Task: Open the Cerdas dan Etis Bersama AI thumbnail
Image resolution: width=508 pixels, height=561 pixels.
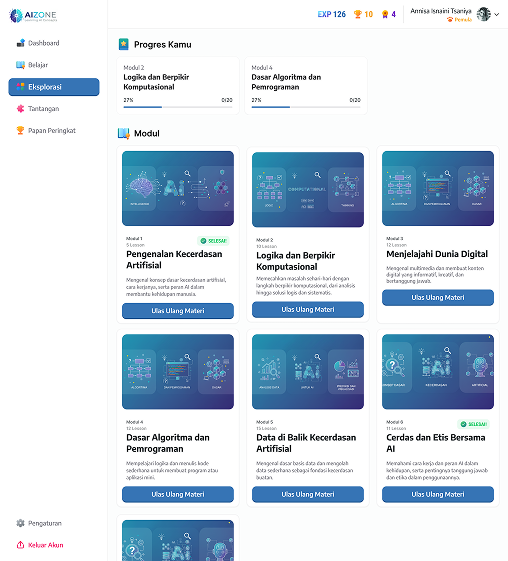Action: (x=438, y=372)
